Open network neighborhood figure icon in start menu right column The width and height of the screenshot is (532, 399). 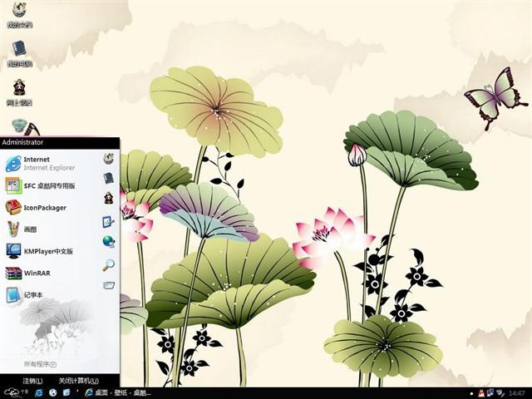tap(109, 198)
